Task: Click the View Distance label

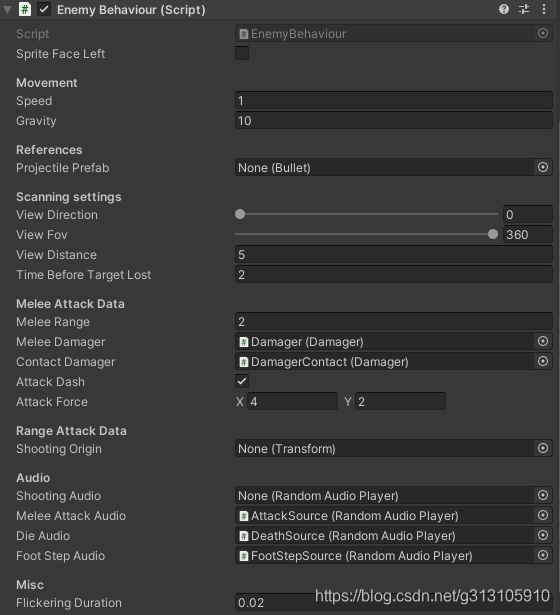Action: click(56, 255)
